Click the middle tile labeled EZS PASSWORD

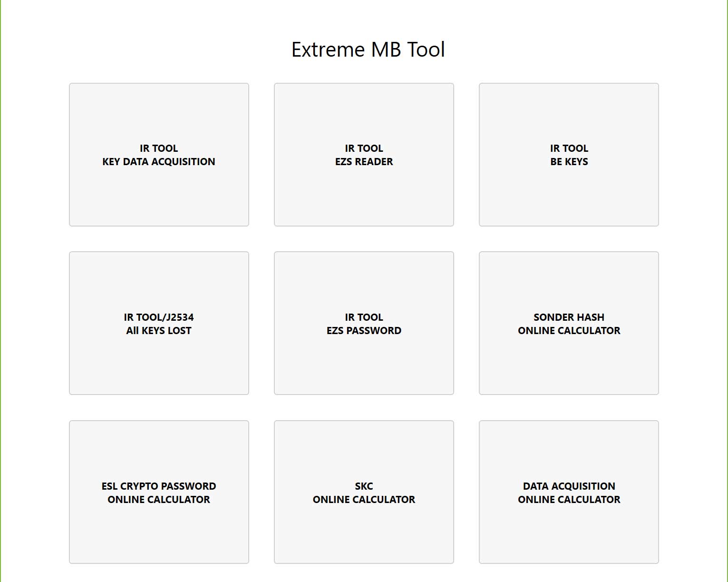point(364,323)
